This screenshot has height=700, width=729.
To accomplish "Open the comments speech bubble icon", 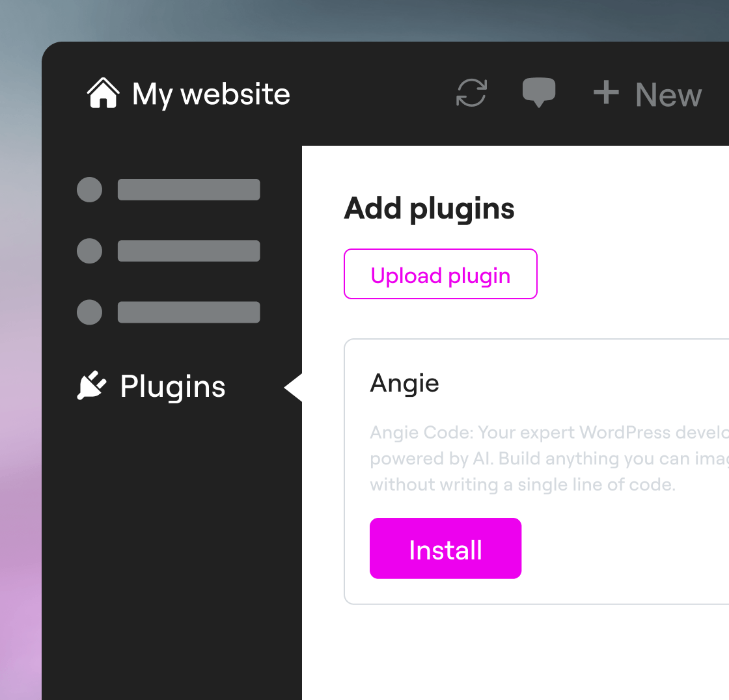I will pos(539,92).
